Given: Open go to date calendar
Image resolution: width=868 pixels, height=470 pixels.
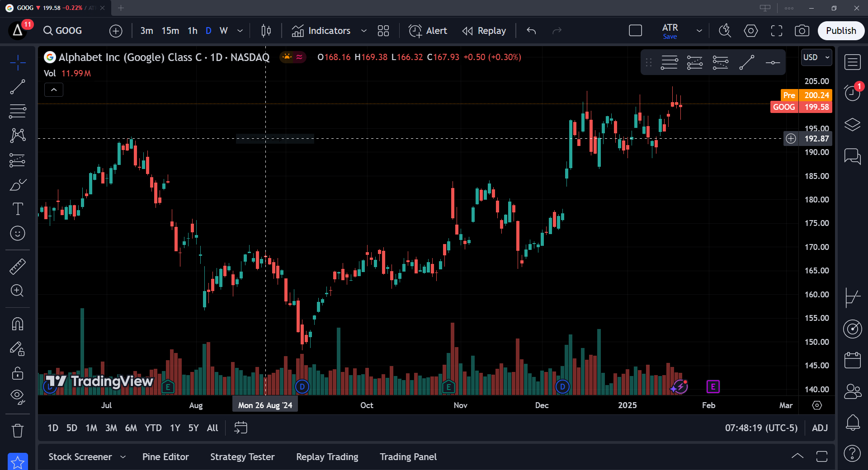Looking at the screenshot, I should [241, 428].
